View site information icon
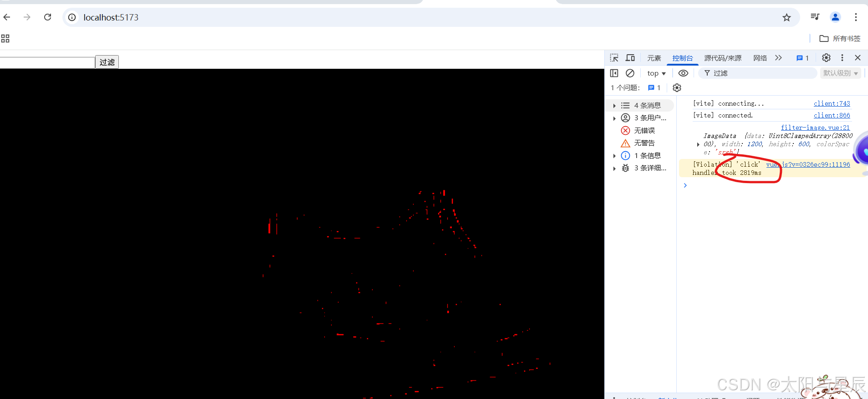Screen dimensions: 868x399 tap(72, 17)
